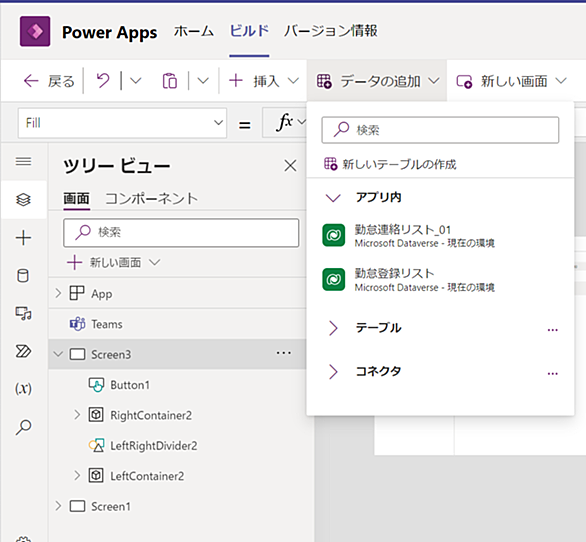Viewport: 586px width, 542px height.
Task: Open the Screen3 more options ellipsis
Action: [x=284, y=353]
